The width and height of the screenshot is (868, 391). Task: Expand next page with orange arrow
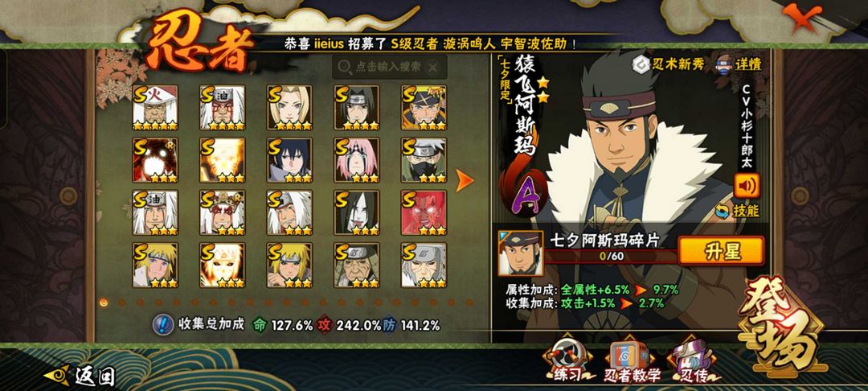tap(464, 180)
